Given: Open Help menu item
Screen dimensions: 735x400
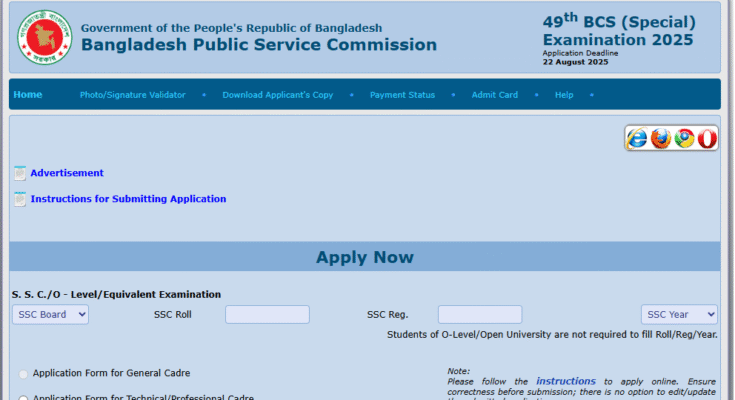Looking at the screenshot, I should pos(564,95).
